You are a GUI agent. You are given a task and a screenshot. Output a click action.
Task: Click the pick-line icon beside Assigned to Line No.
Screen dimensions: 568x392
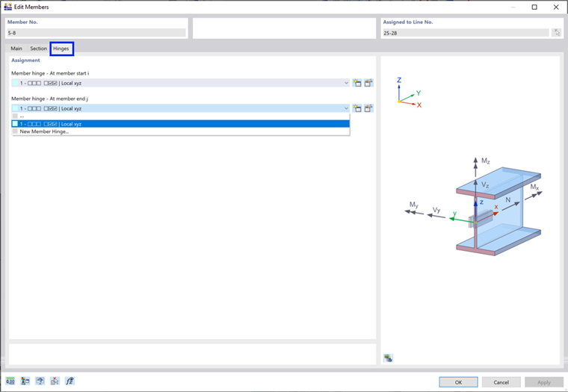click(x=557, y=33)
